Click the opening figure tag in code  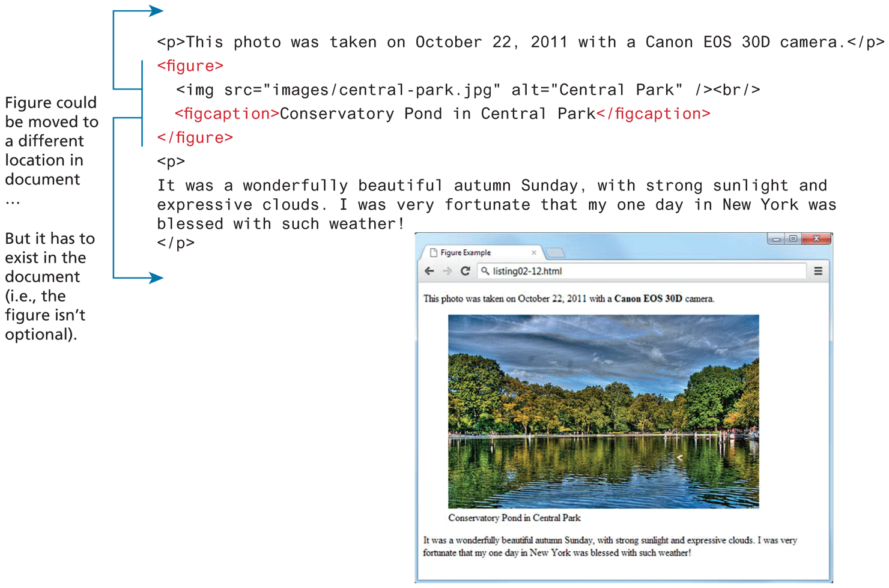pyautogui.click(x=190, y=65)
